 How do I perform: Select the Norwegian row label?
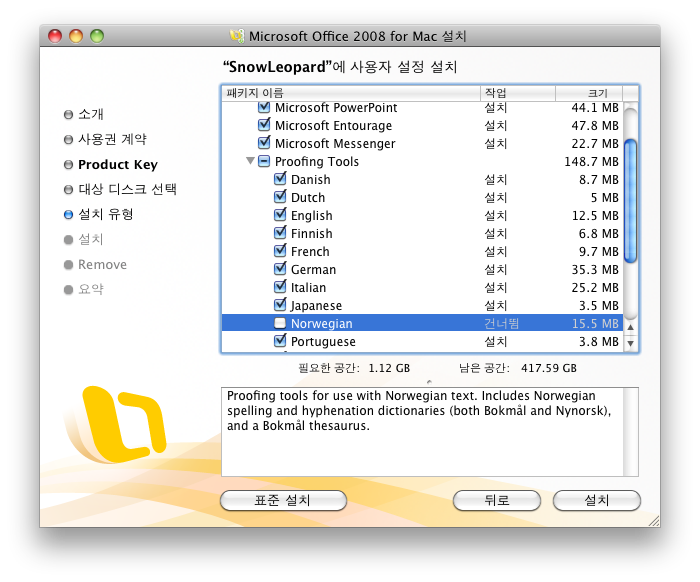[321, 324]
